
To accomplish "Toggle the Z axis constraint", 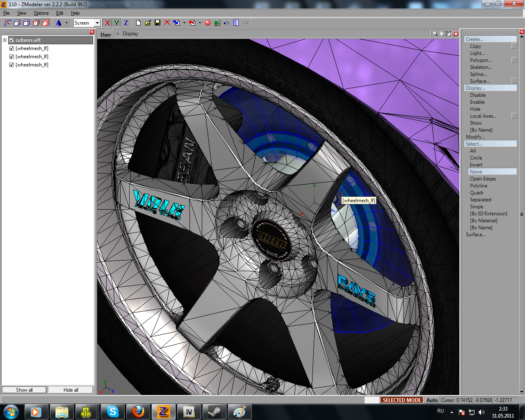I will [x=126, y=23].
